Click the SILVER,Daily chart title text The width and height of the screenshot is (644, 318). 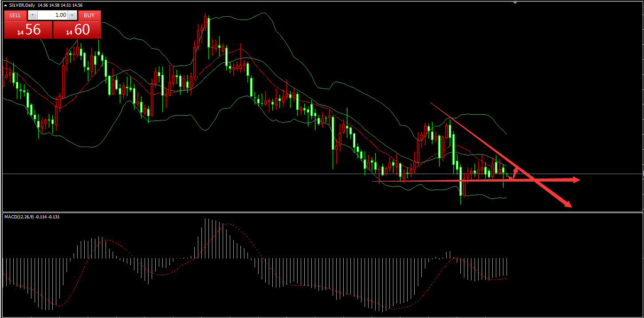point(22,5)
